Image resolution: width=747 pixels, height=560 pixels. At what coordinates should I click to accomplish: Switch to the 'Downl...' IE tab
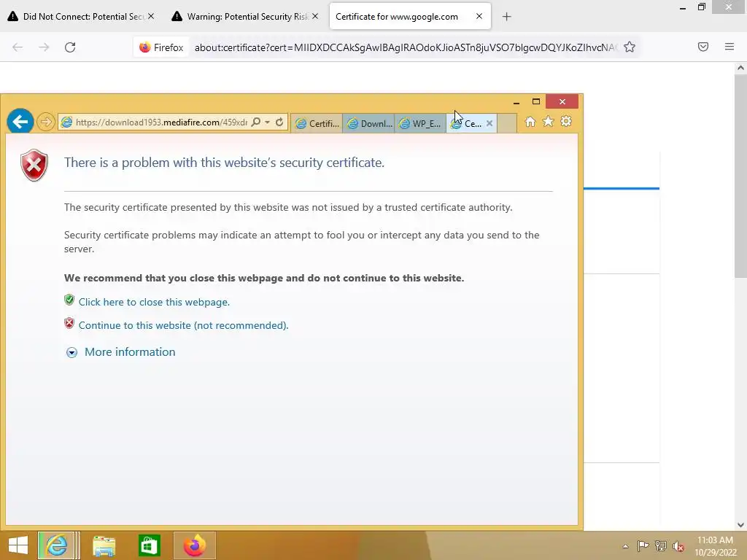[368, 123]
